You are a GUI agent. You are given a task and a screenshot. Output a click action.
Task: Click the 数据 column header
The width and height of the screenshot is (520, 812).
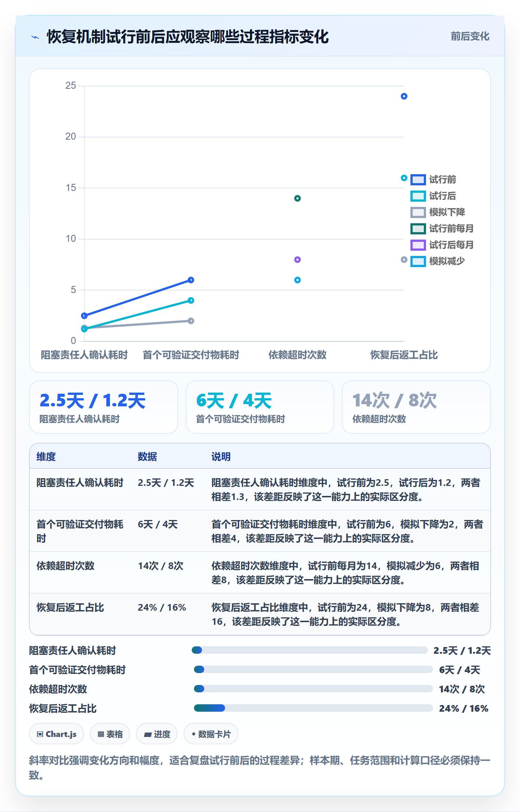click(x=147, y=457)
